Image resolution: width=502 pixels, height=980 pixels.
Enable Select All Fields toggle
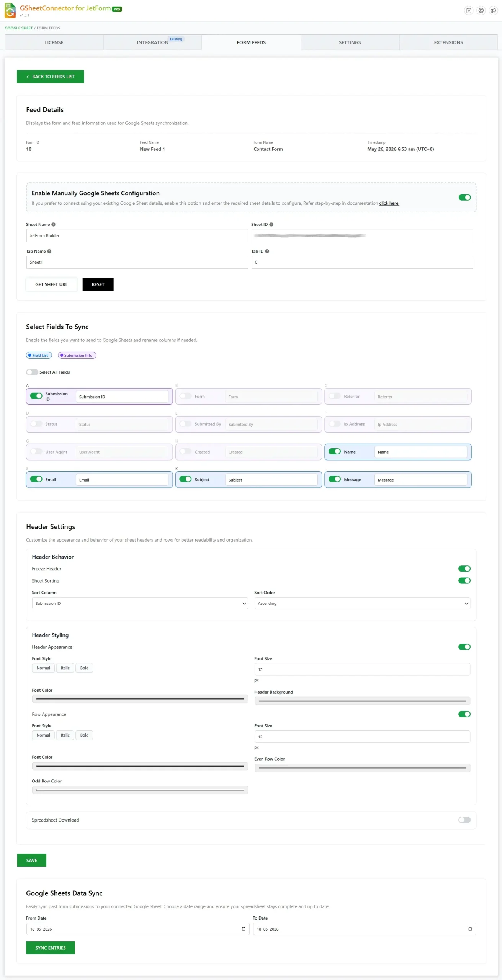(x=32, y=372)
